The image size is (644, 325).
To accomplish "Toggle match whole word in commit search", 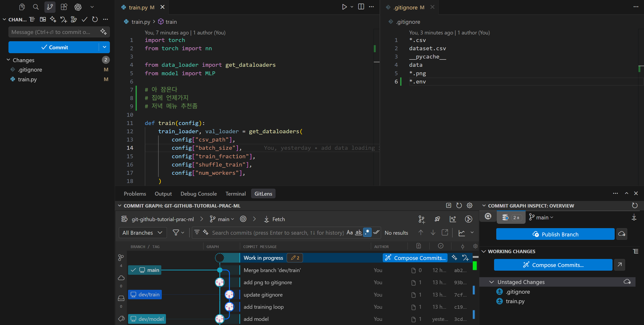I will [358, 233].
